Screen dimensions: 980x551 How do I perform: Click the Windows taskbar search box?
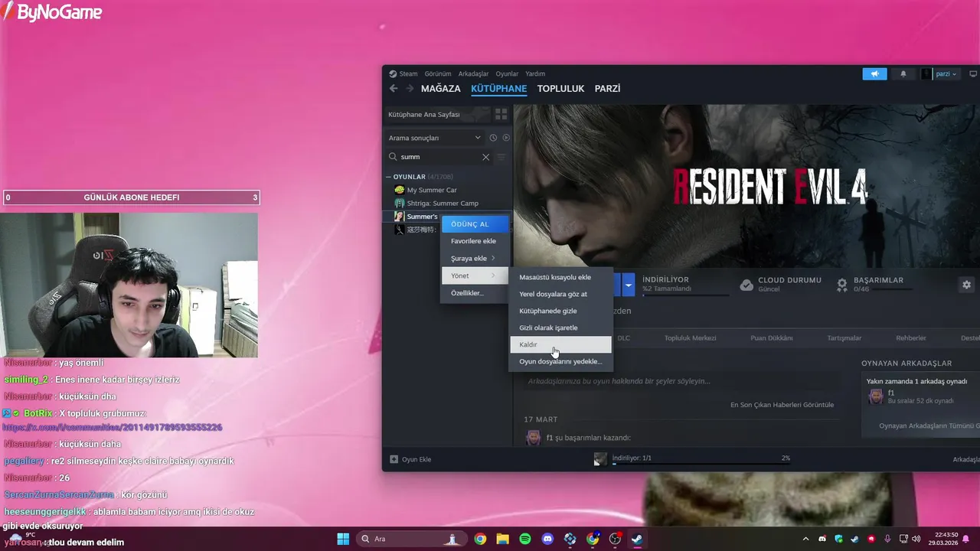(x=412, y=539)
